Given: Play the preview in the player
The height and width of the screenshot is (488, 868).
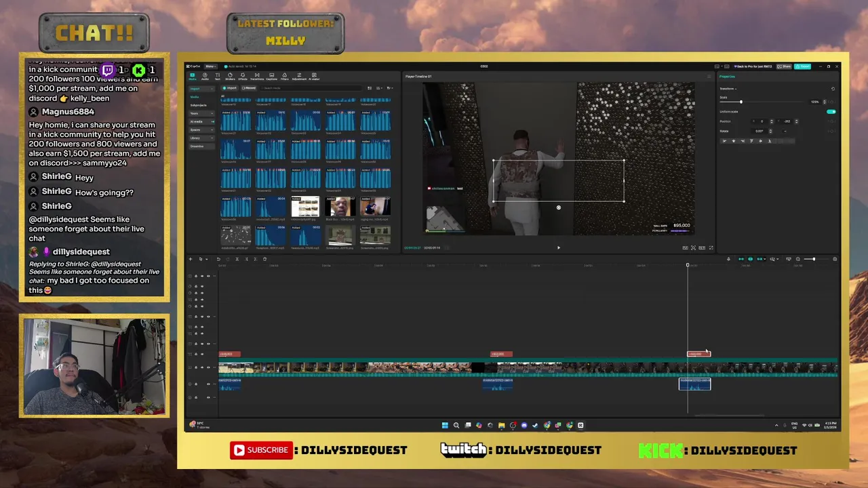Looking at the screenshot, I should point(559,247).
